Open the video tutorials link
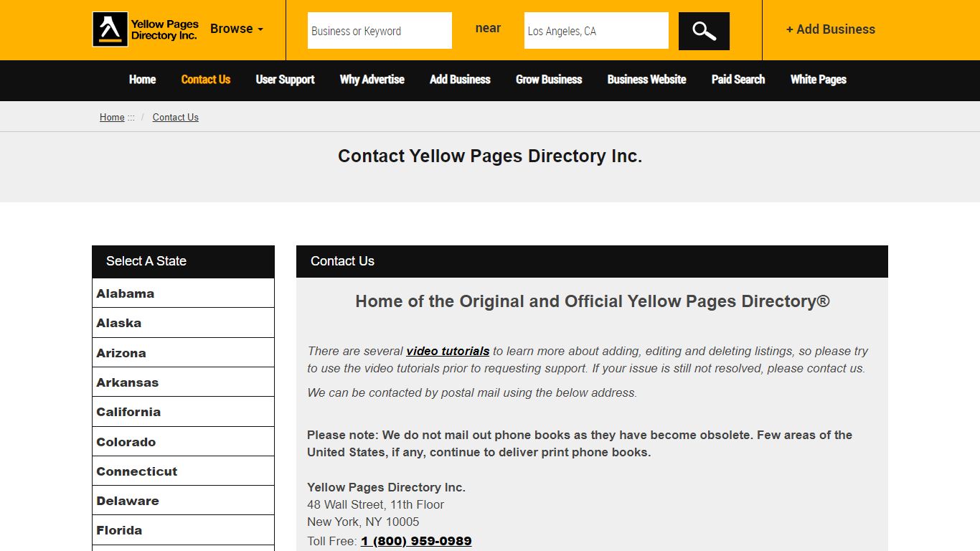Screen dimensions: 980x551 click(448, 351)
